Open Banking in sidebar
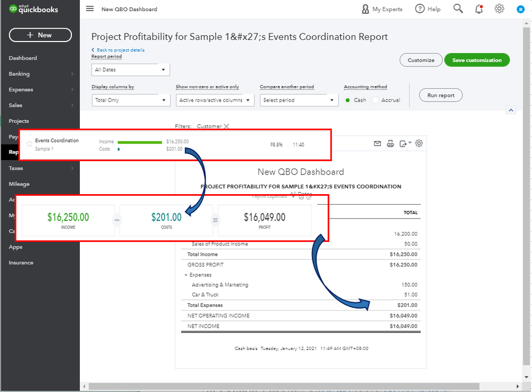Screen dimensions: 532x392 click(19, 74)
